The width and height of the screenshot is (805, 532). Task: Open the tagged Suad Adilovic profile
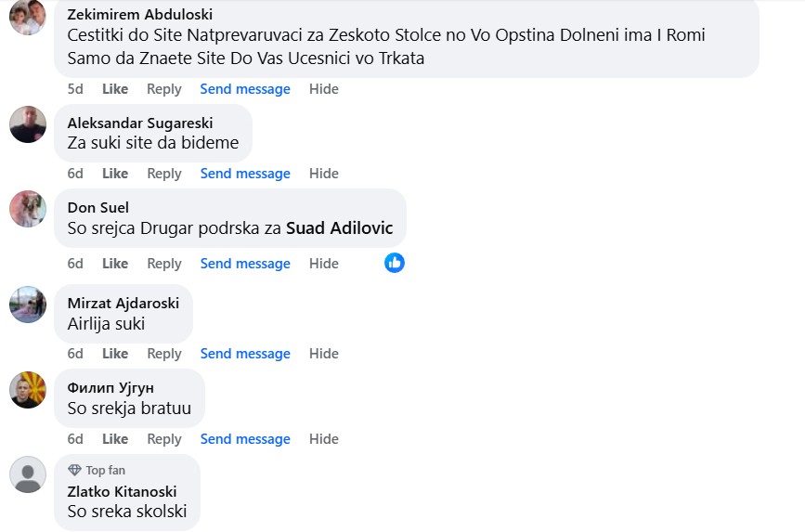(339, 228)
